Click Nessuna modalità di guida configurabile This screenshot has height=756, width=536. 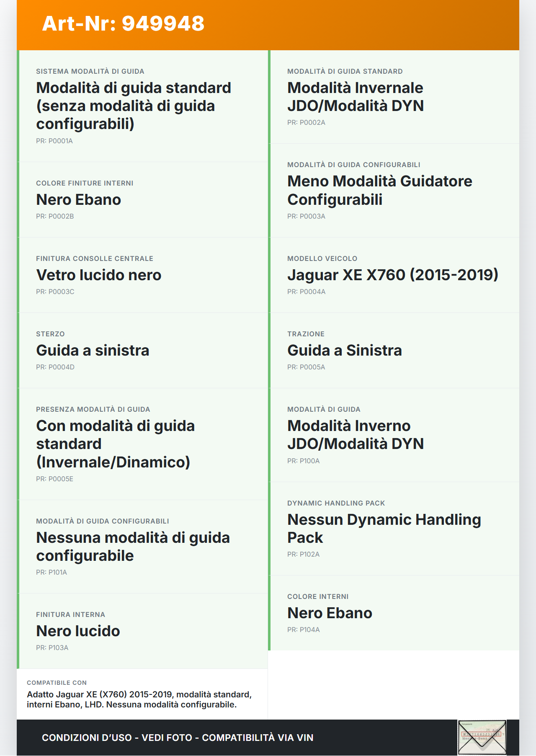click(x=133, y=547)
